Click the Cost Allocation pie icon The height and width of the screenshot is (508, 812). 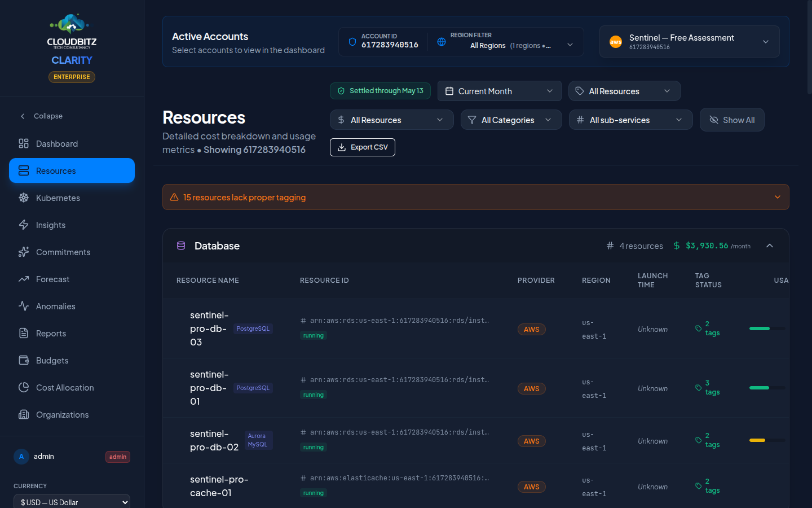click(x=24, y=387)
